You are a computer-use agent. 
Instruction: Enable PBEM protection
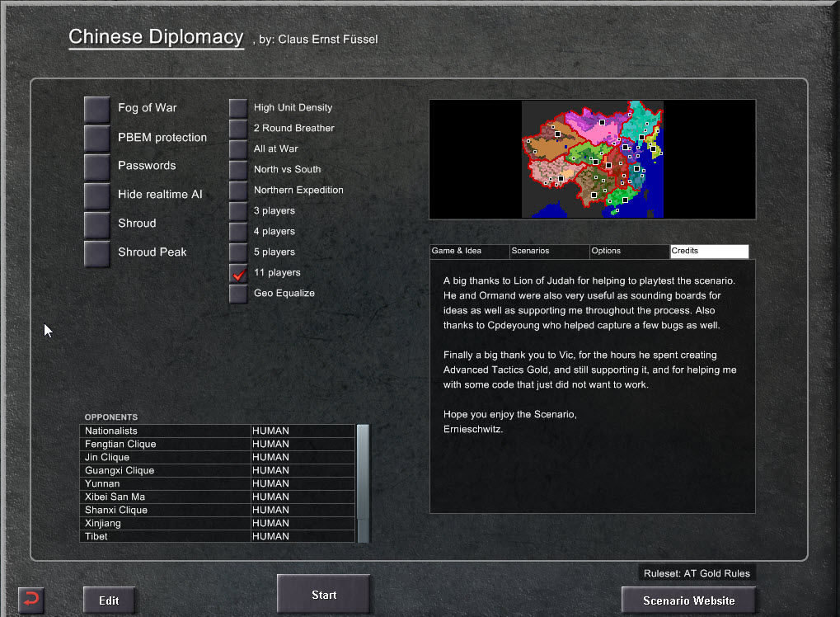tap(96, 137)
